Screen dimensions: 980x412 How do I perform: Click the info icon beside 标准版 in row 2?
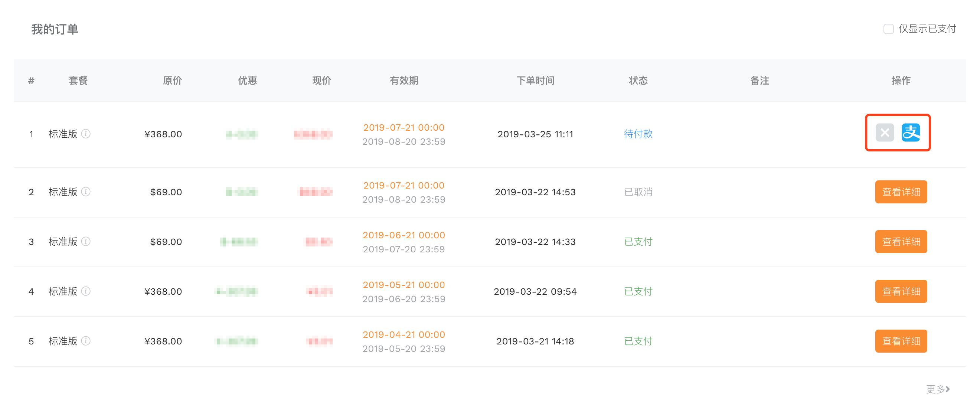[x=87, y=192]
